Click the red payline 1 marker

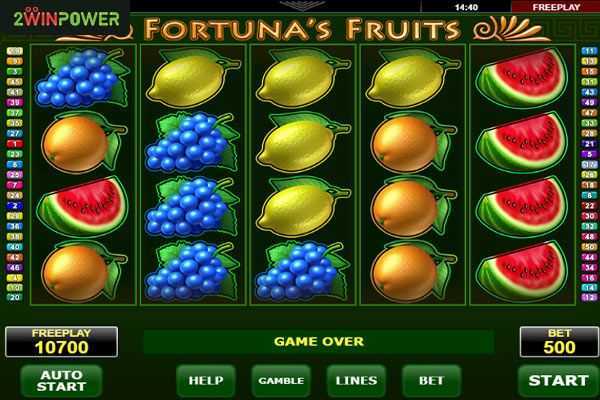15,144
